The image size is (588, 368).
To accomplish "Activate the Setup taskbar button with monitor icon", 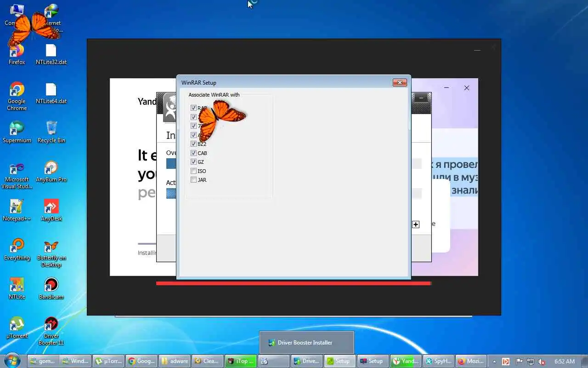I will pyautogui.click(x=373, y=361).
